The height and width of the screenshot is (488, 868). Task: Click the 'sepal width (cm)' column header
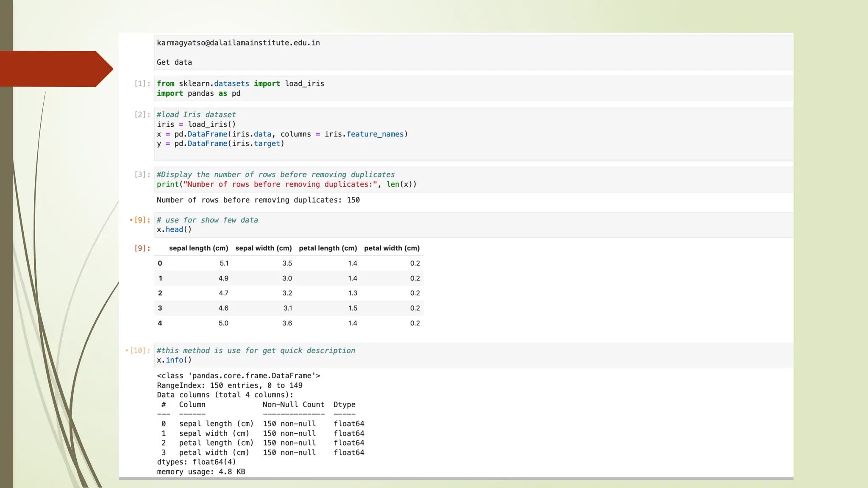click(263, 248)
